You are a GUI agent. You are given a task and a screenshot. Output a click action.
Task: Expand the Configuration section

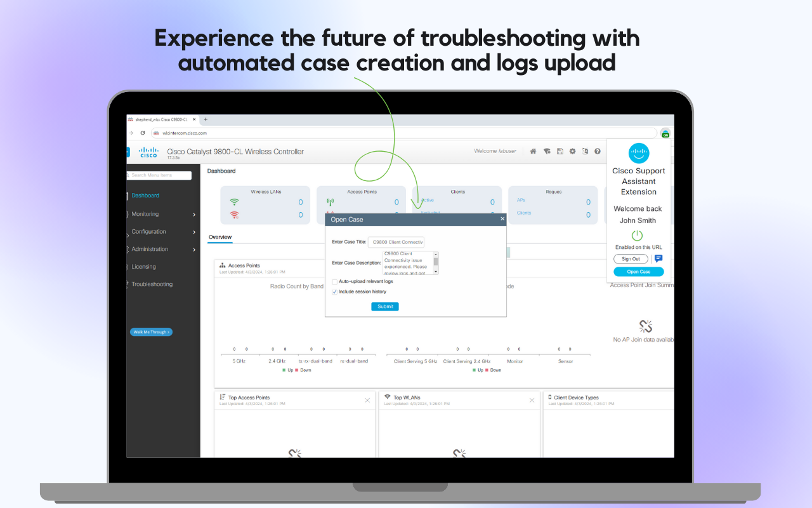point(195,231)
